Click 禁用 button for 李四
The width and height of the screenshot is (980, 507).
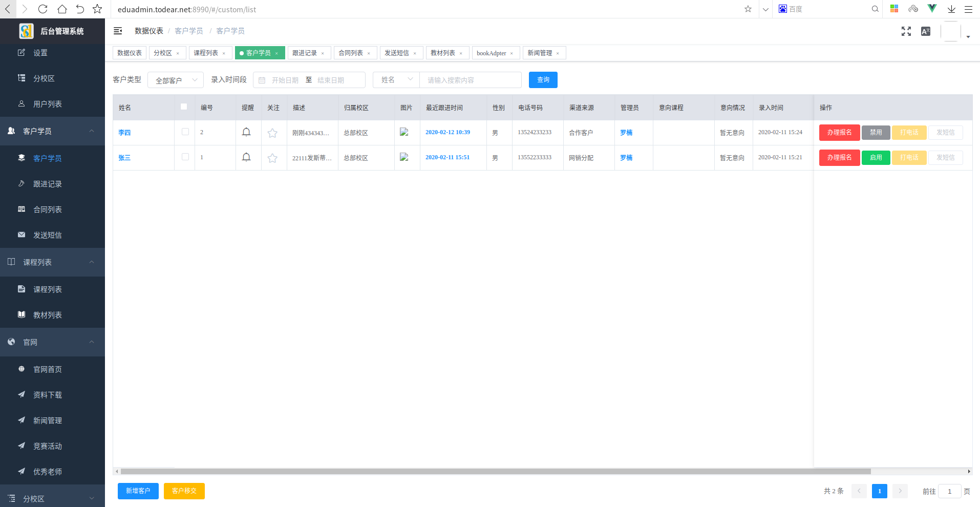(x=876, y=132)
